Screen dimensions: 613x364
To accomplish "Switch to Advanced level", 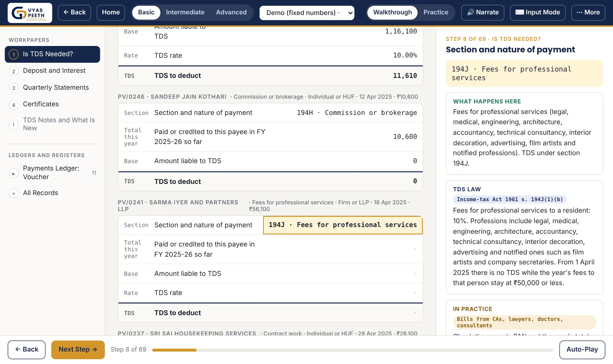I will [x=231, y=12].
